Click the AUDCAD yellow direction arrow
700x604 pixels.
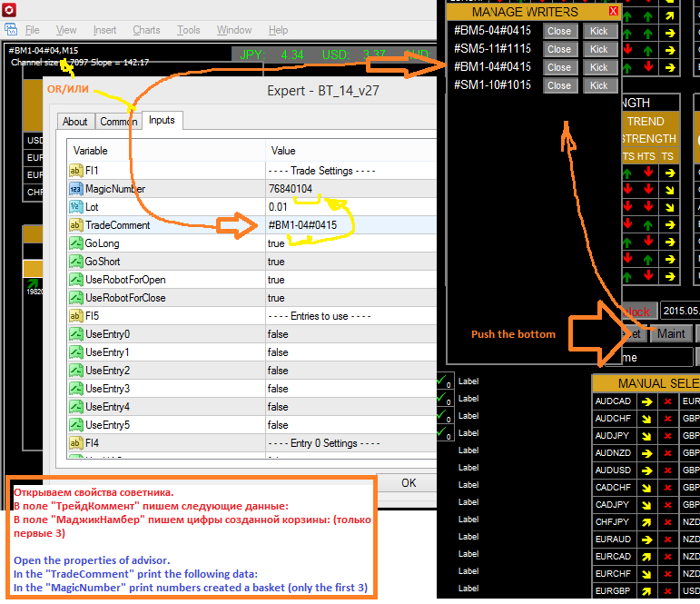pos(646,401)
